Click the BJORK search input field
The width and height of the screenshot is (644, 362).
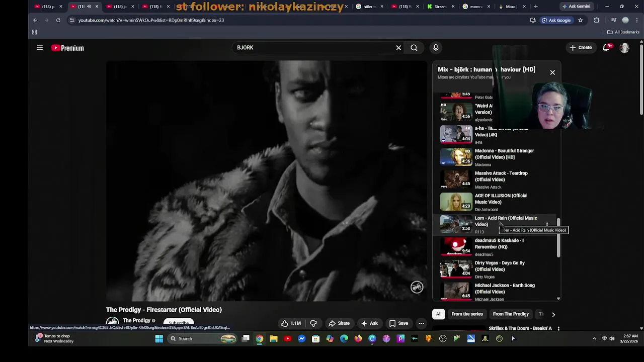coord(314,48)
